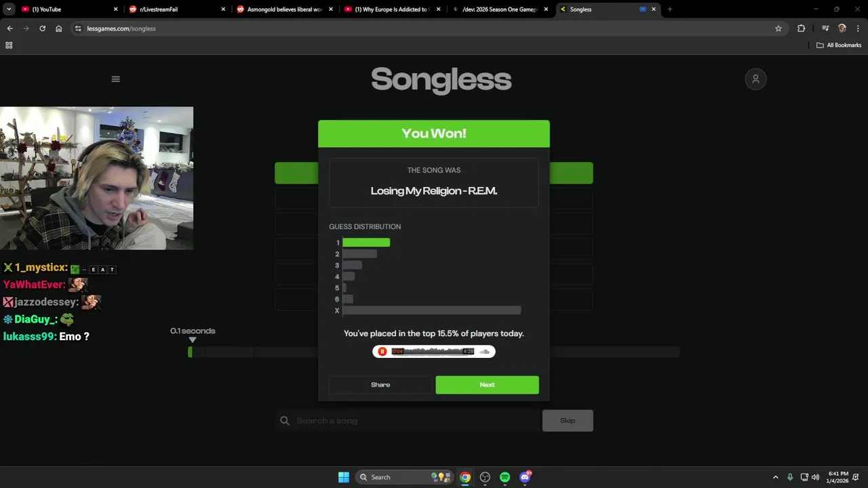Click the Next button
The width and height of the screenshot is (868, 488).
487,385
